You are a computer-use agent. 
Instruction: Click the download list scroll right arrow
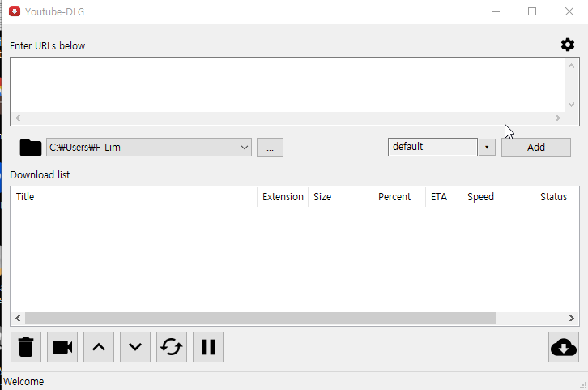point(572,319)
